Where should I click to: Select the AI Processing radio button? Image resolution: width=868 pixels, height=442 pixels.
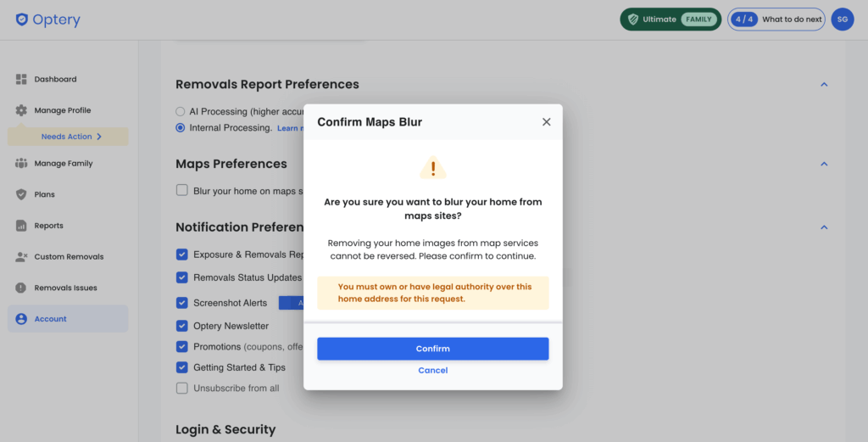pyautogui.click(x=181, y=111)
